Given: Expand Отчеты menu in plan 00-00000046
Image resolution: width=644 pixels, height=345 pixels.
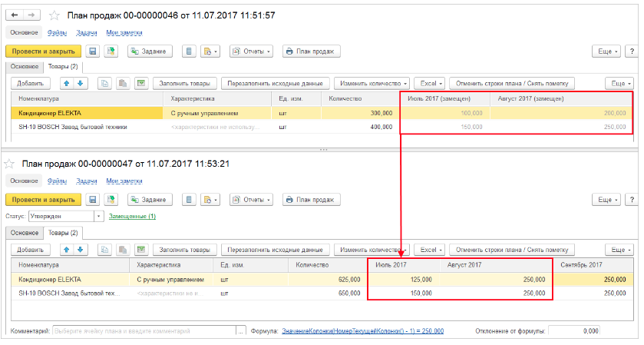Looking at the screenshot, I should [251, 51].
